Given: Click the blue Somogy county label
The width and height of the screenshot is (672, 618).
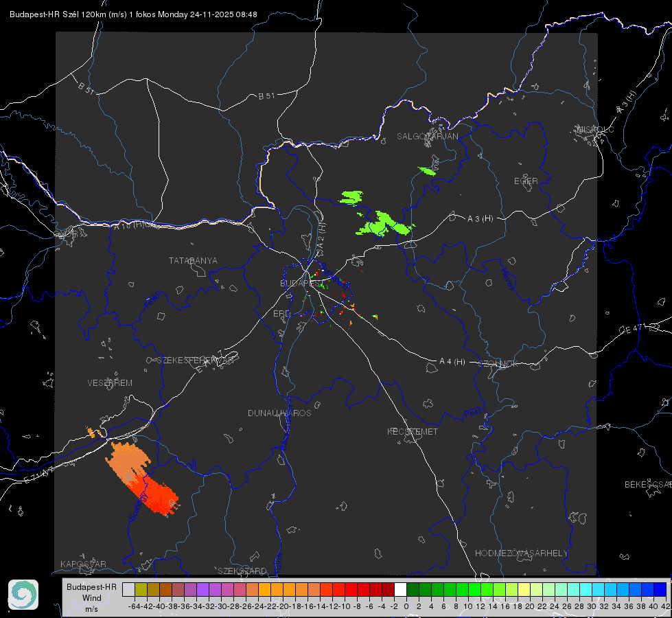Looking at the screenshot, I should pyautogui.click(x=138, y=506).
